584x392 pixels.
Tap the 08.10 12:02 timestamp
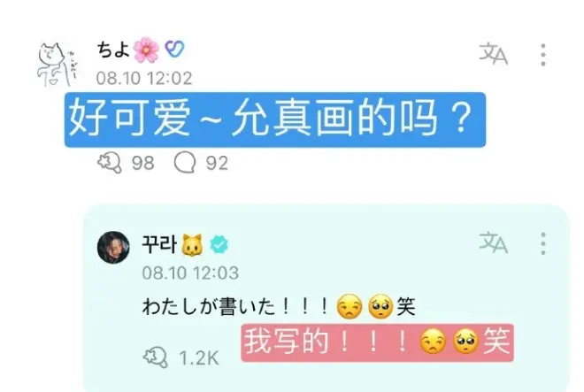click(x=144, y=78)
